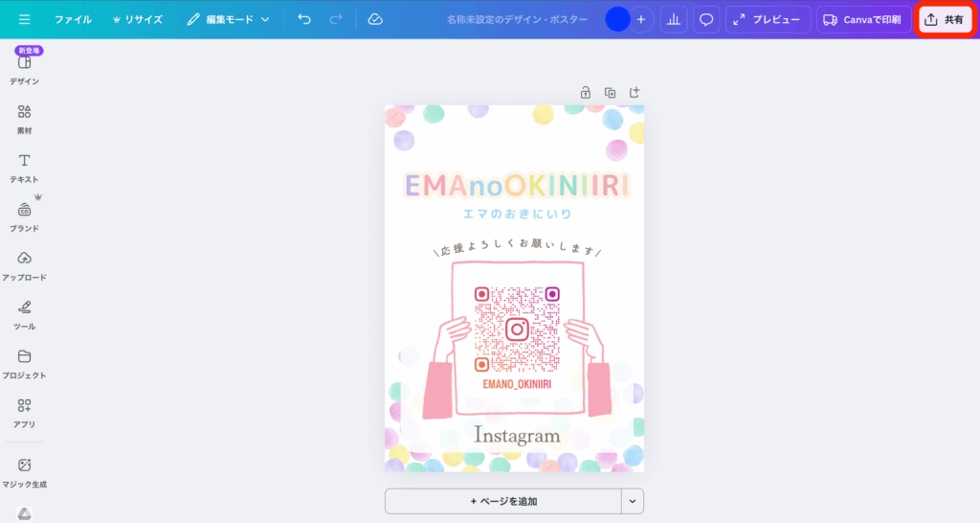
Task: Click the 共有 share button
Action: point(945,19)
